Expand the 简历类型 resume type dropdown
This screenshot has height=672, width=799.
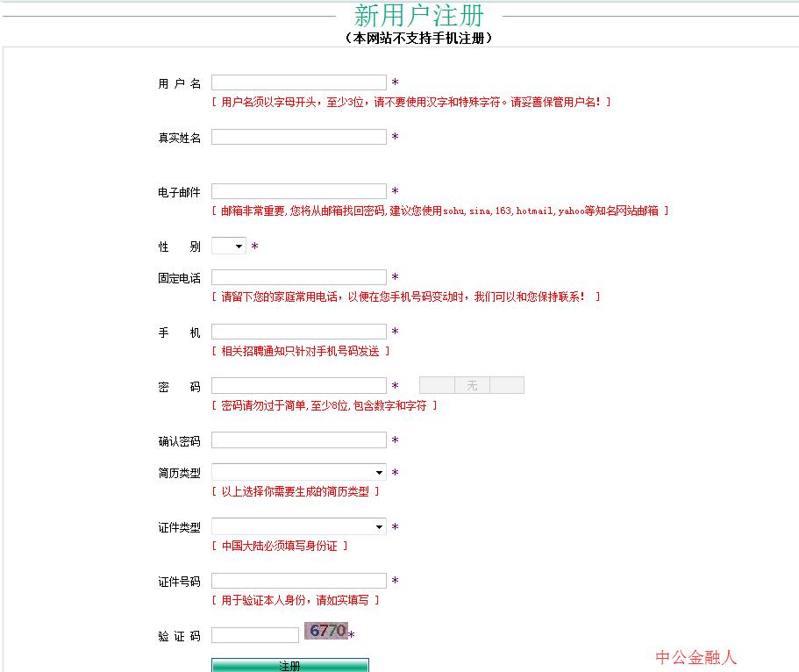click(298, 472)
